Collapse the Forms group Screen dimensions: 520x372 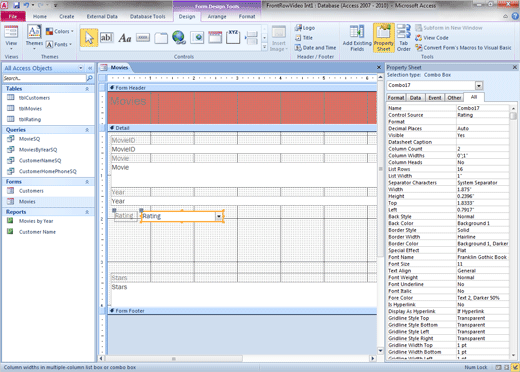(87, 182)
